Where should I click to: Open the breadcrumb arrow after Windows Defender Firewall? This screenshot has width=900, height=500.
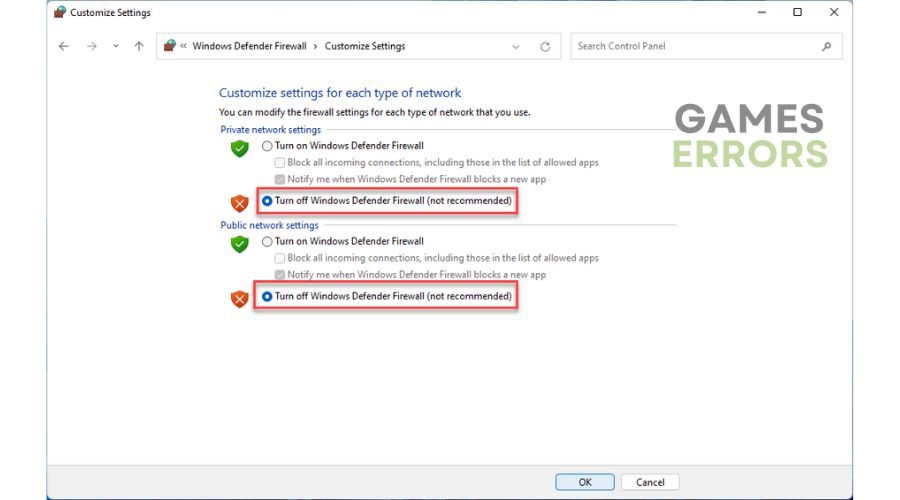(315, 46)
